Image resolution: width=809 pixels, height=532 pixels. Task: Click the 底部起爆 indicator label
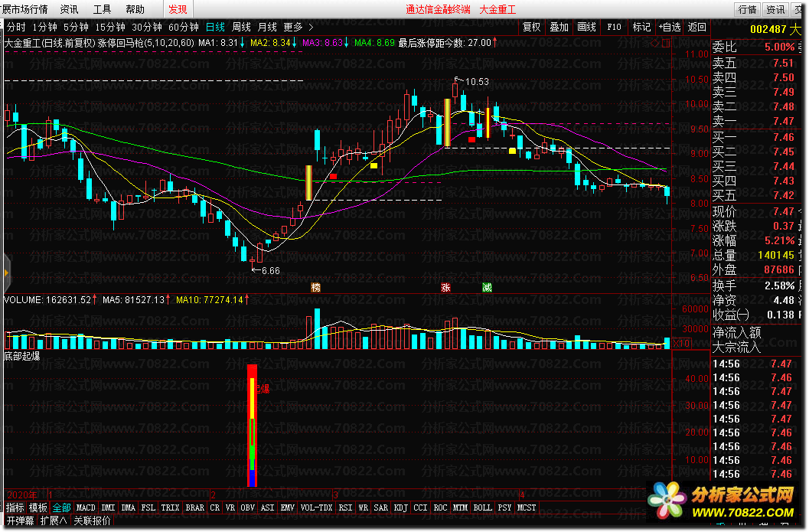pyautogui.click(x=21, y=355)
